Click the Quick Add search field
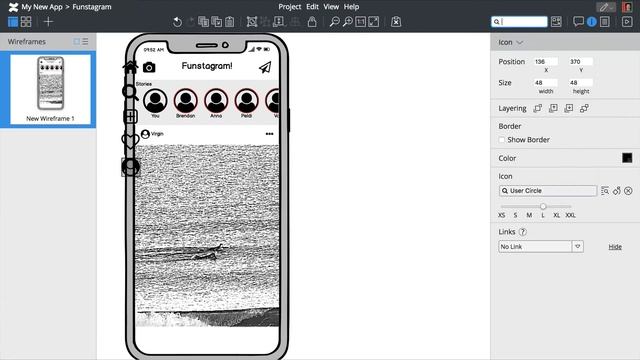 click(519, 22)
